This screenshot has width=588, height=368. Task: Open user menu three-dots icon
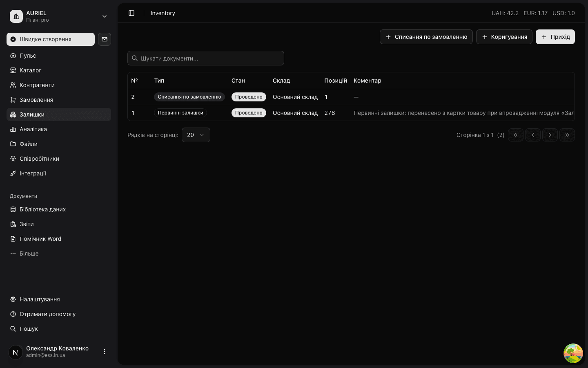tap(105, 352)
